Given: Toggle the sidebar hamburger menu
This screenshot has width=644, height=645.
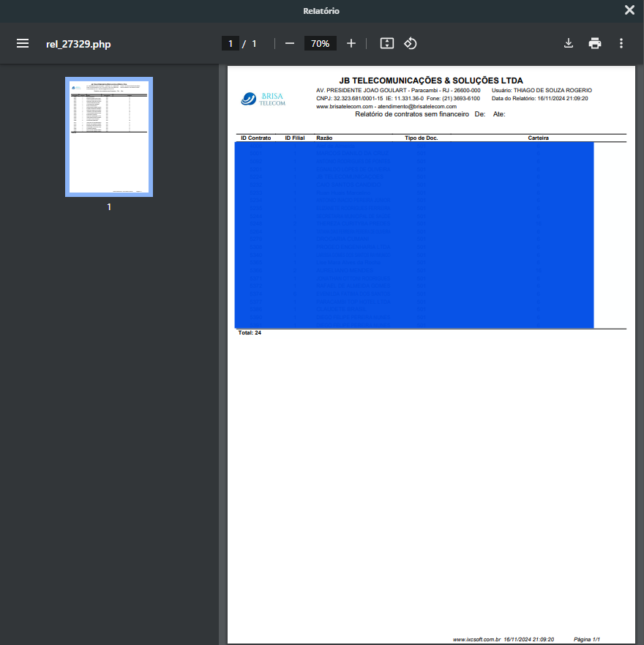Looking at the screenshot, I should click(23, 44).
